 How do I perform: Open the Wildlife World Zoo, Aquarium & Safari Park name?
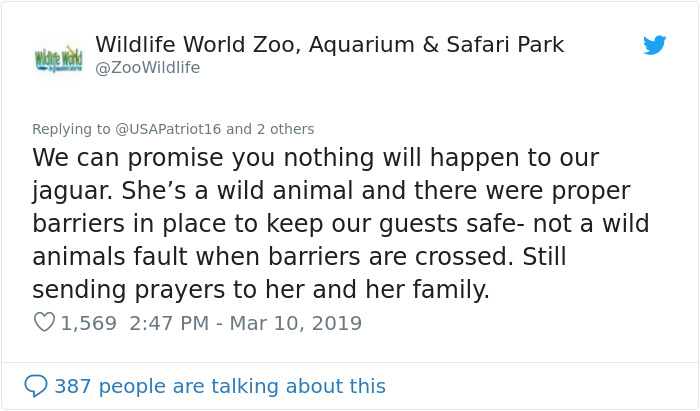[x=329, y=45]
